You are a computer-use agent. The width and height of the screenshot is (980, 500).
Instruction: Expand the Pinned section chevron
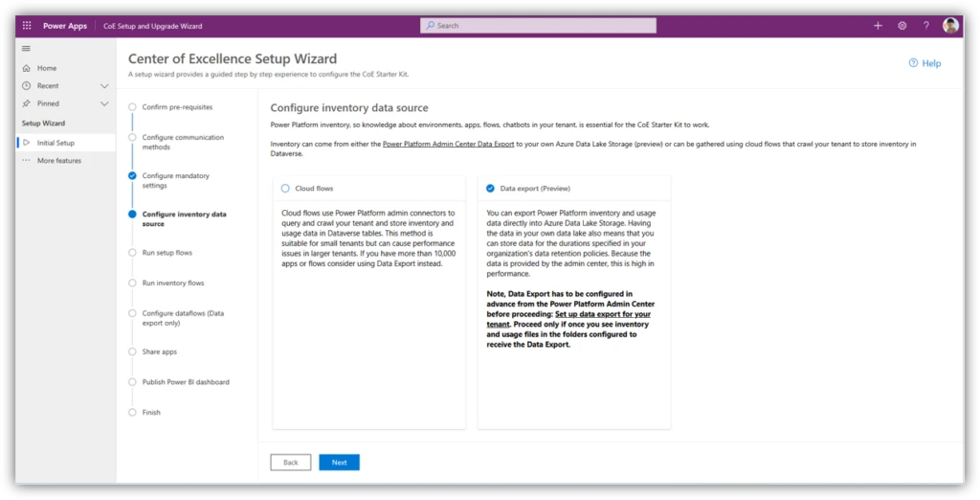(x=104, y=103)
